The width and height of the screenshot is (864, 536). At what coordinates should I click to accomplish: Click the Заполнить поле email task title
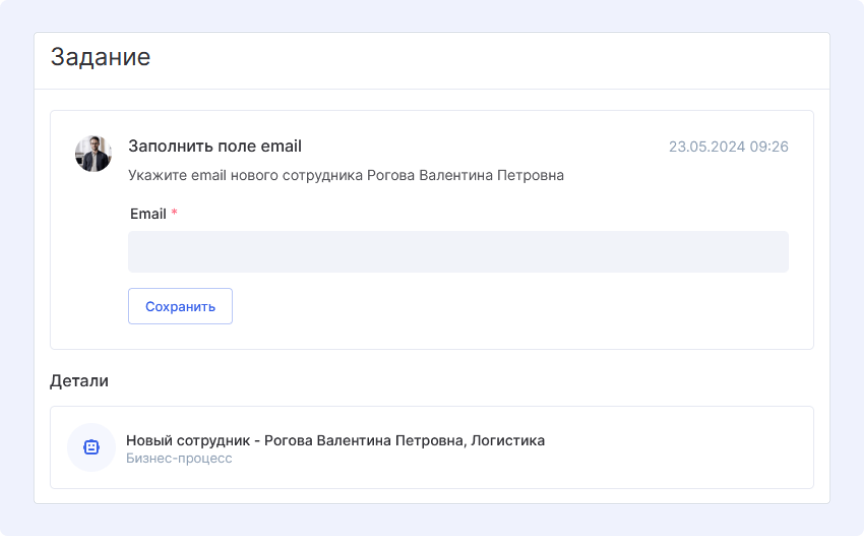pos(215,146)
